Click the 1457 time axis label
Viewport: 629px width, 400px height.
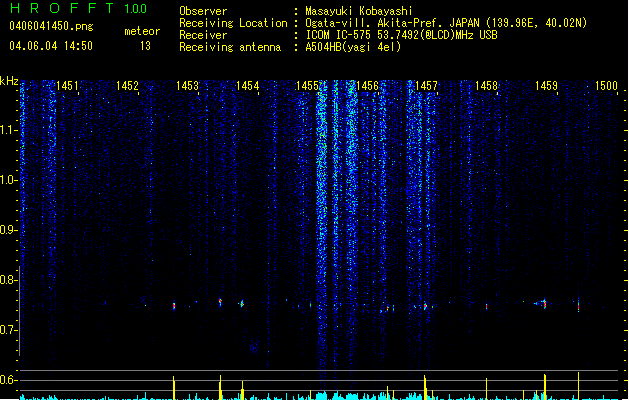pos(426,85)
